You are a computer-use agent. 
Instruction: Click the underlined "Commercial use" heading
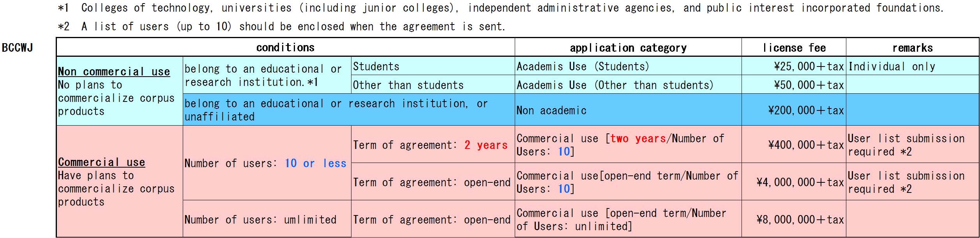pos(101,162)
